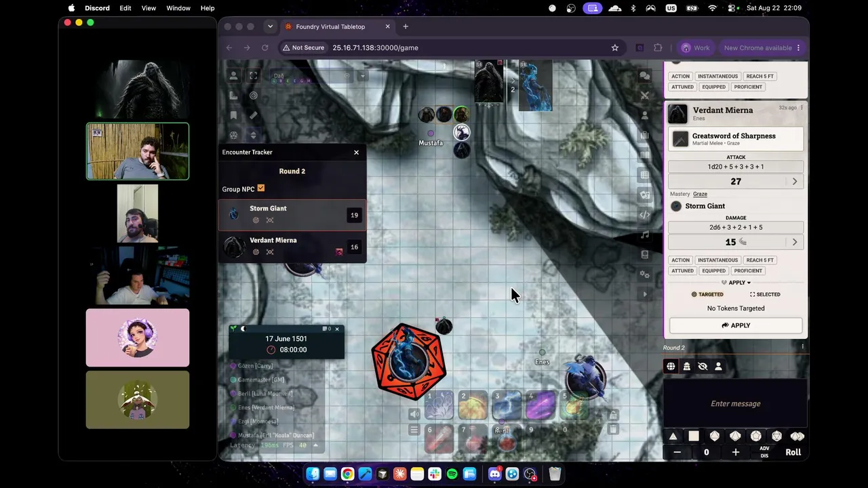The height and width of the screenshot is (488, 868).
Task: Set chat roll mode to public globe
Action: pyautogui.click(x=671, y=367)
